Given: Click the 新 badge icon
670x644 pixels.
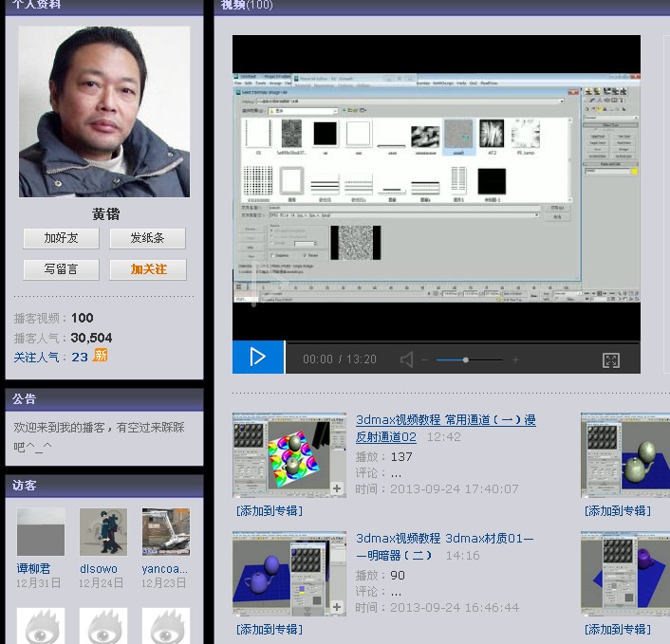Looking at the screenshot, I should coord(101,356).
